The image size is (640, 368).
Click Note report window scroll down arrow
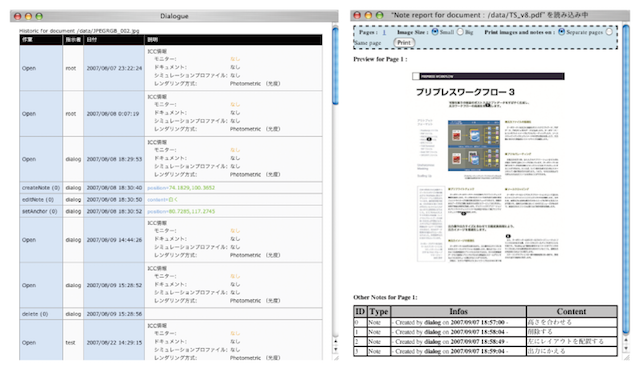pos(627,349)
